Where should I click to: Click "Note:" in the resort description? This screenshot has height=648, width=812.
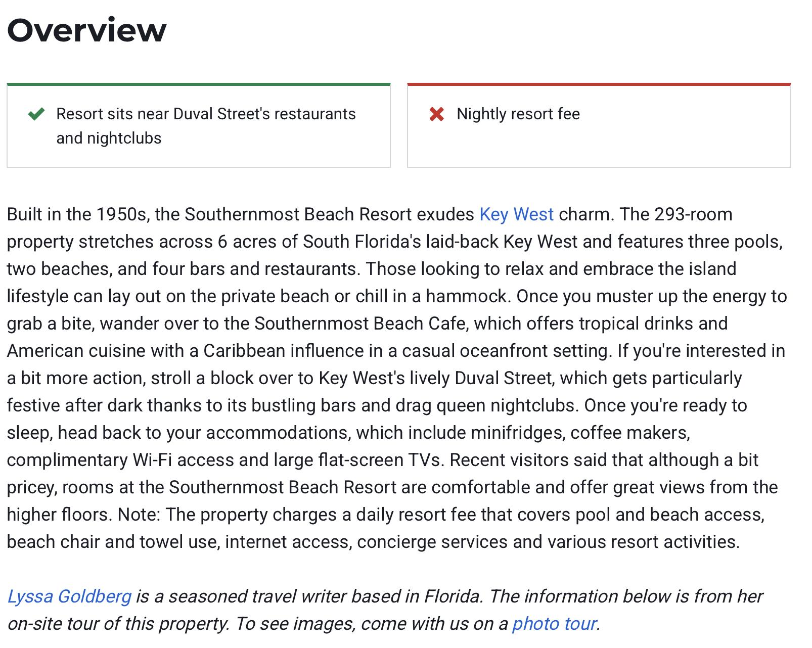pos(139,515)
